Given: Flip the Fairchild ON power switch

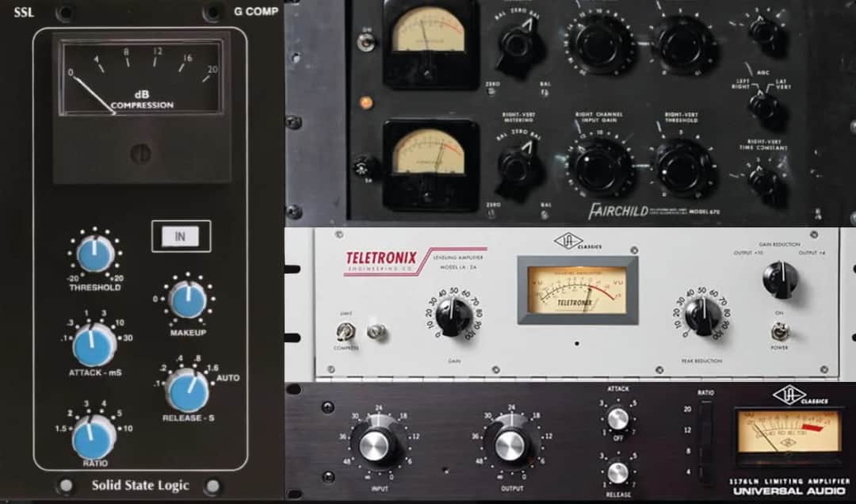Looking at the screenshot, I should pyautogui.click(x=366, y=41).
